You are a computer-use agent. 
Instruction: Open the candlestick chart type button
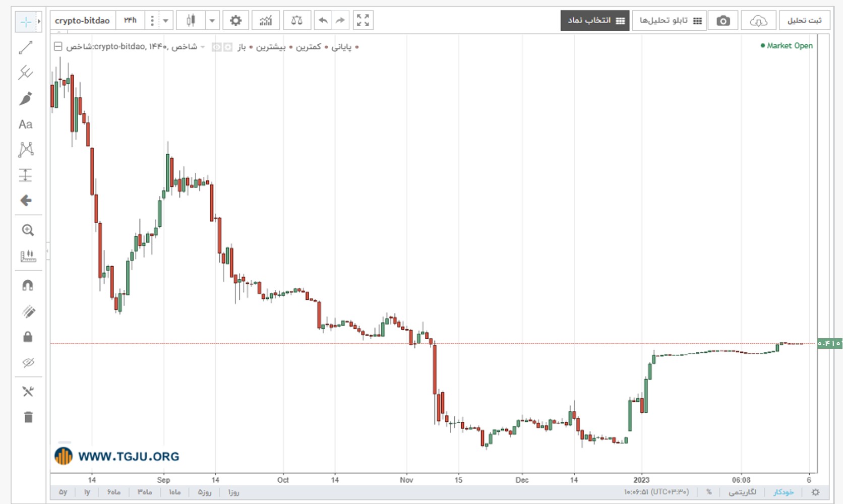point(191,21)
